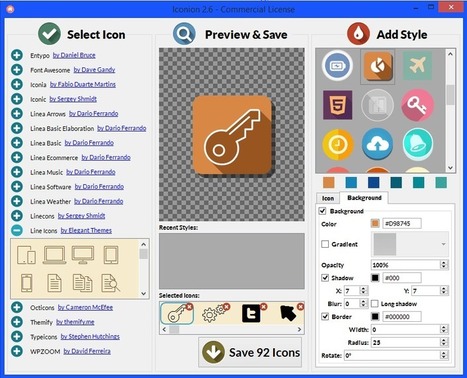Open the by Dave Gandy link
Viewport: 467px width, 378px height.
pyautogui.click(x=94, y=70)
